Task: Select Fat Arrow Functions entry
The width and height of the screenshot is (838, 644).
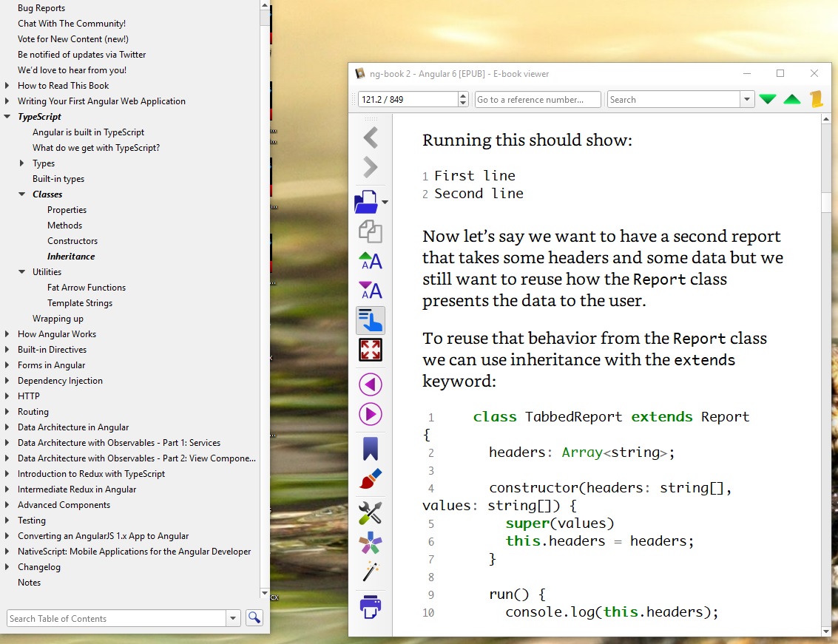Action: click(87, 287)
